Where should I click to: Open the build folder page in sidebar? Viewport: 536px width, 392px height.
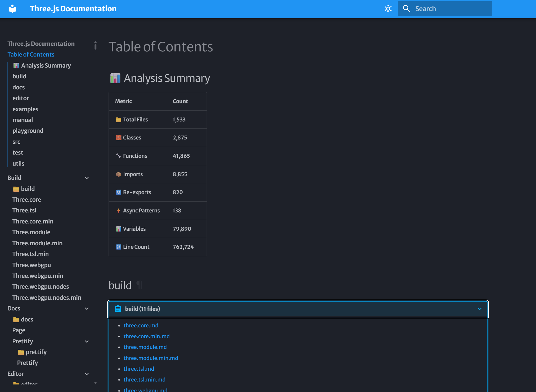(24, 189)
